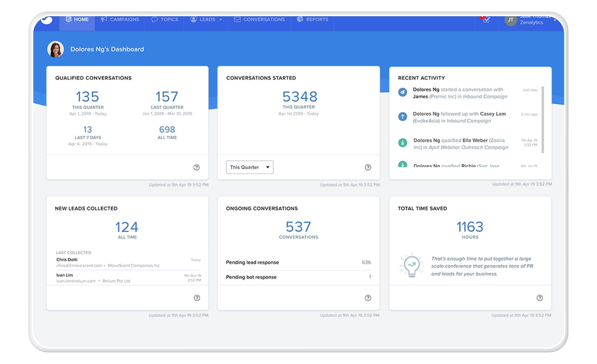Viewport: 597px width, 364px height.
Task: Click the 1163 hours value
Action: [x=470, y=227]
